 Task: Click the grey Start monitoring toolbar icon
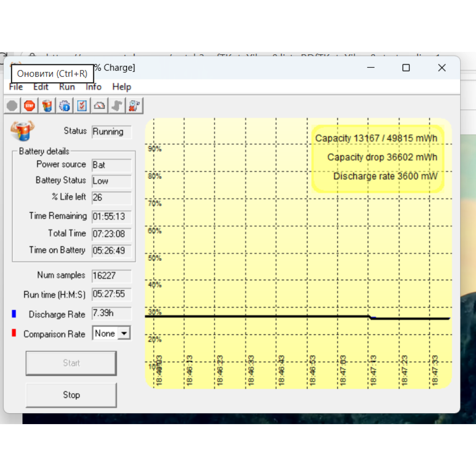pyautogui.click(x=12, y=106)
